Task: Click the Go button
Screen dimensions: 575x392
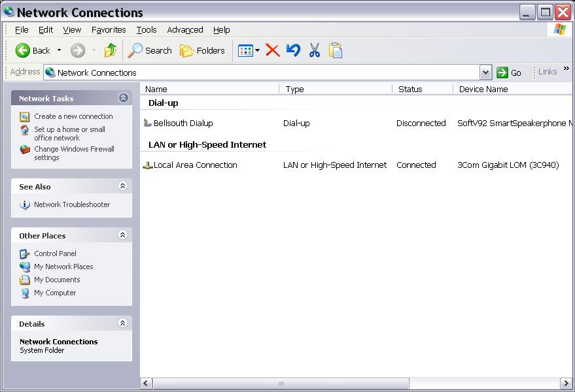Action: pyautogui.click(x=510, y=73)
